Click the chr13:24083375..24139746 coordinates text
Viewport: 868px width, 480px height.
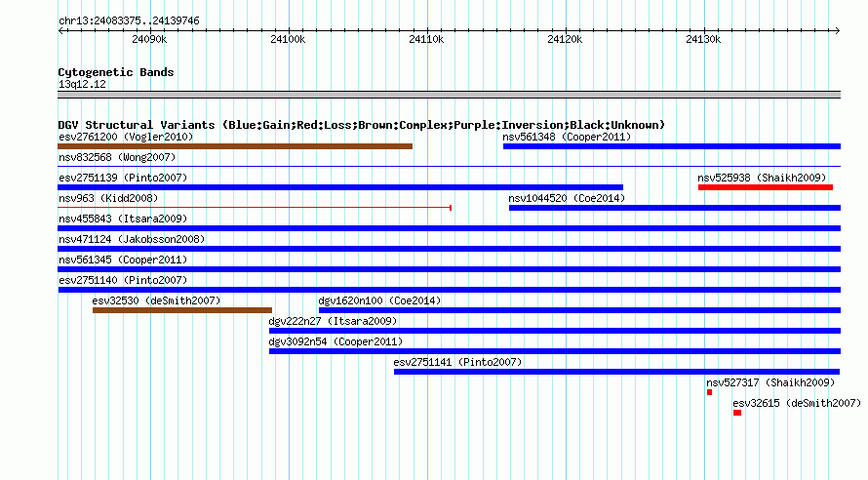point(129,21)
